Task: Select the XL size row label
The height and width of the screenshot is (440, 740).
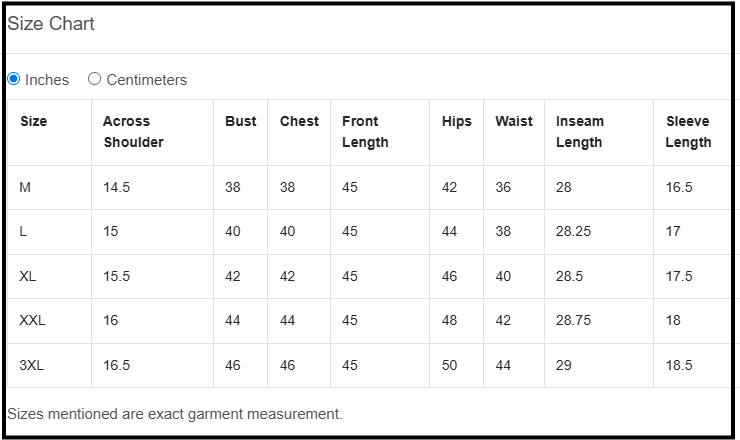Action: click(x=27, y=276)
